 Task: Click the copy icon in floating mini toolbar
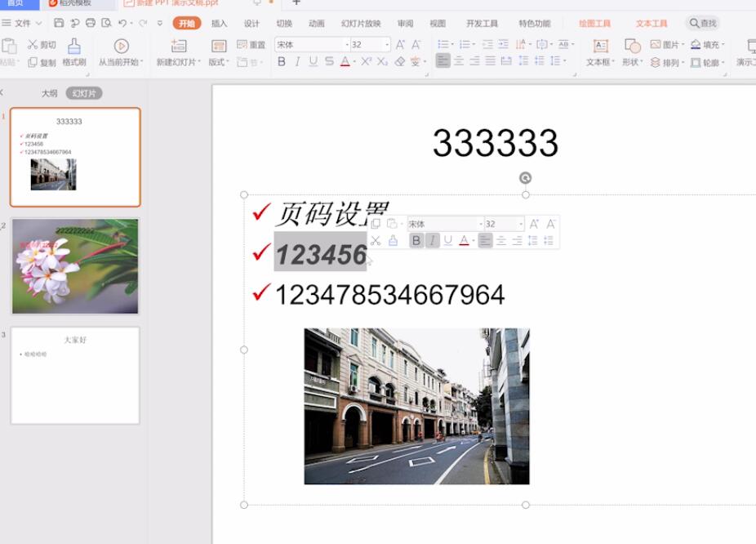tap(376, 223)
